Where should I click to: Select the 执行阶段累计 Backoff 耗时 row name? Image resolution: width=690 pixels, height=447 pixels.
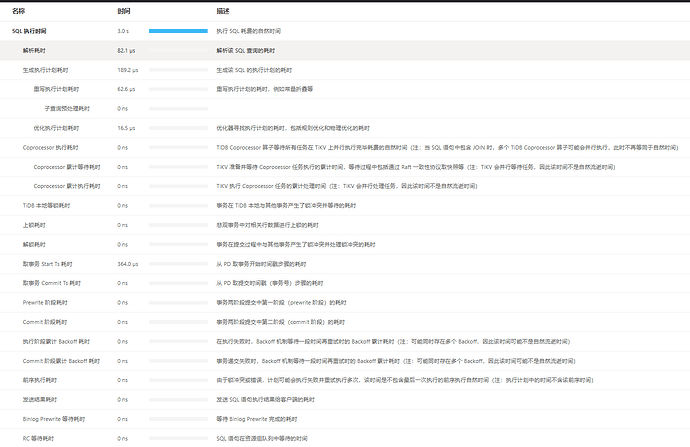click(x=56, y=341)
